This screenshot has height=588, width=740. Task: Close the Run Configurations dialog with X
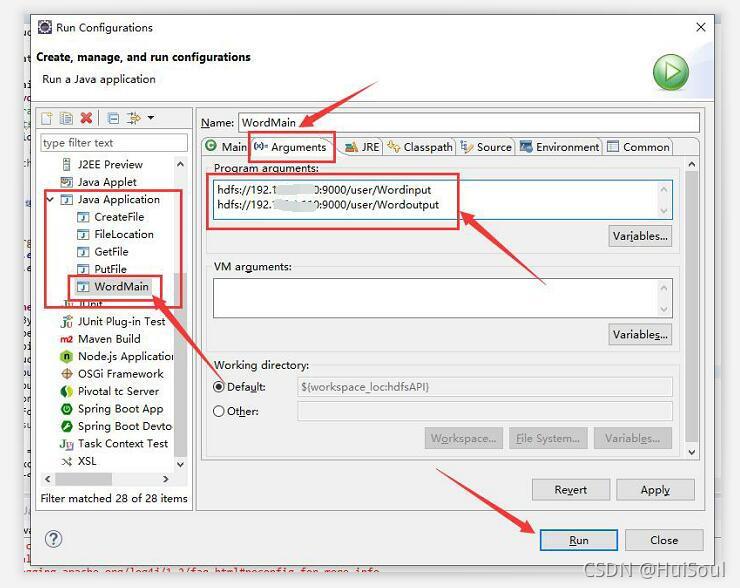click(701, 27)
